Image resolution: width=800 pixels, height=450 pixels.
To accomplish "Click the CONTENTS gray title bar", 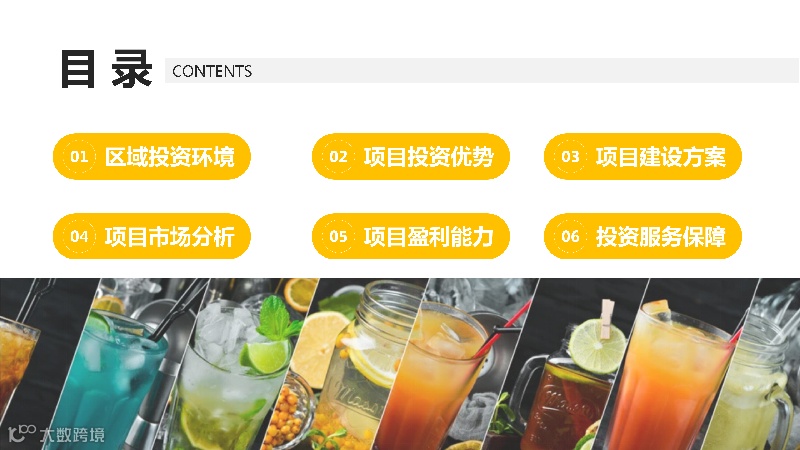I will (482, 70).
